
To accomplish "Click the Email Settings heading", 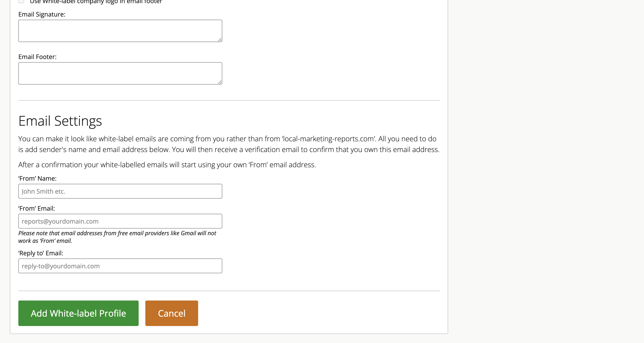I will pos(60,121).
